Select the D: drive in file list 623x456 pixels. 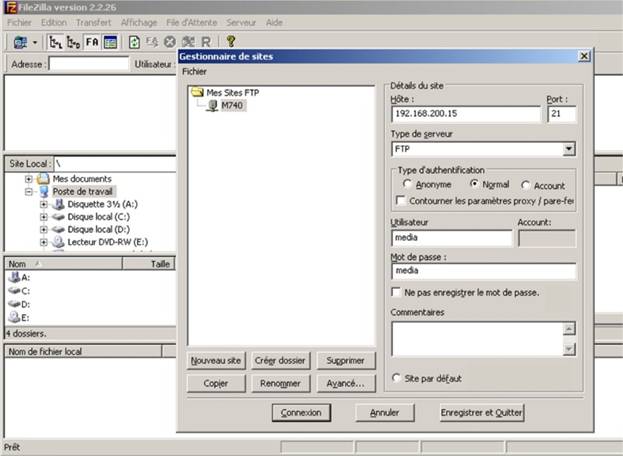[x=19, y=304]
